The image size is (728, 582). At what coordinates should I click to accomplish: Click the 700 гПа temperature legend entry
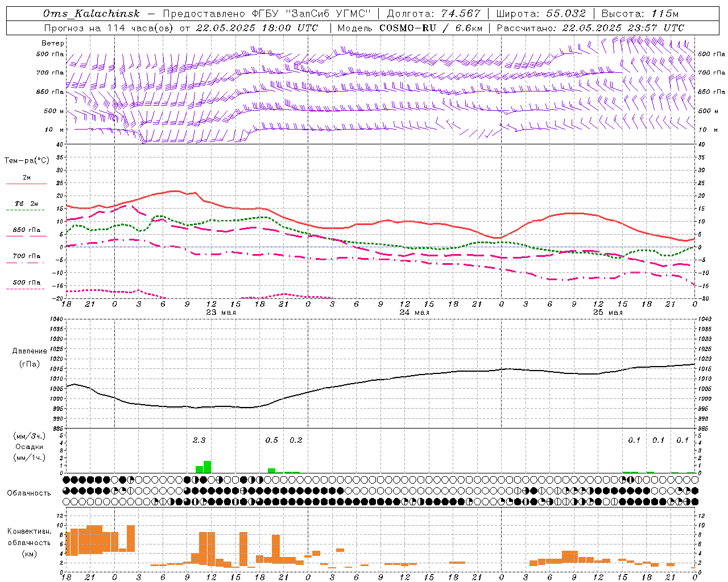pyautogui.click(x=27, y=256)
